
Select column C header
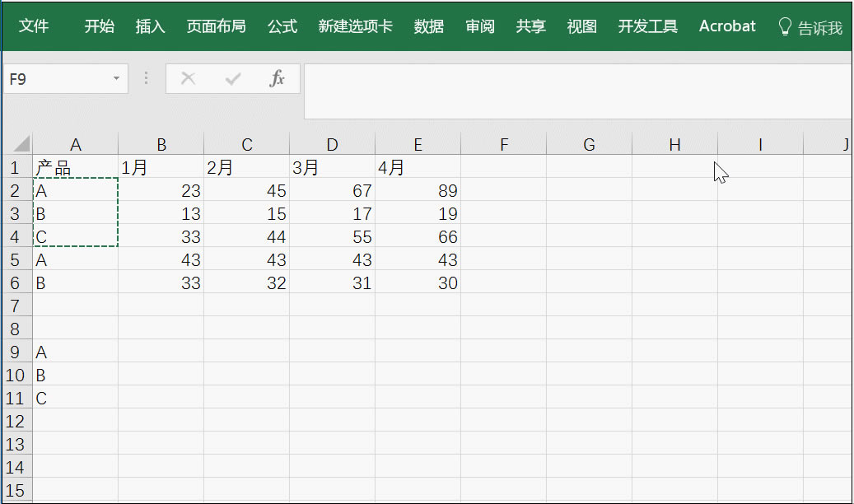click(x=247, y=144)
